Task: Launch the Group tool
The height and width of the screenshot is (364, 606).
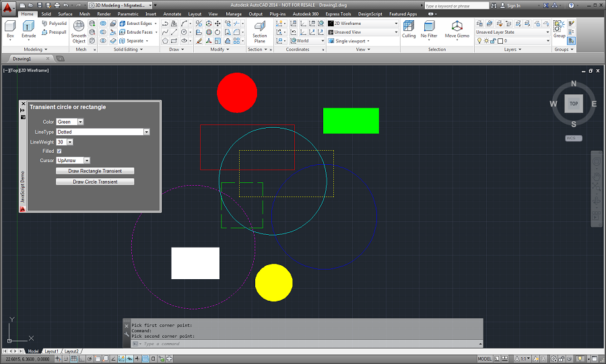Action: click(x=559, y=30)
